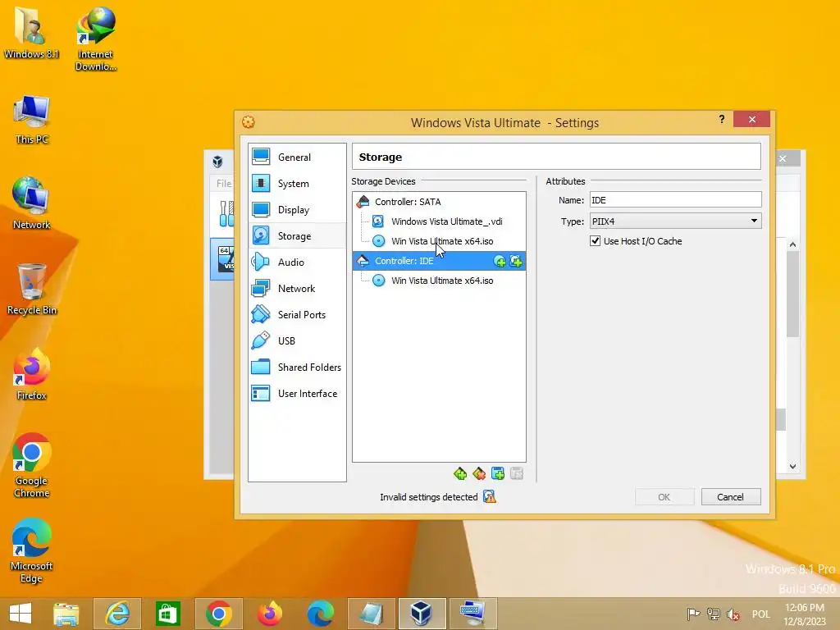Click the background VirtualBox Manager window icon
The height and width of the screenshot is (630, 840).
217,162
